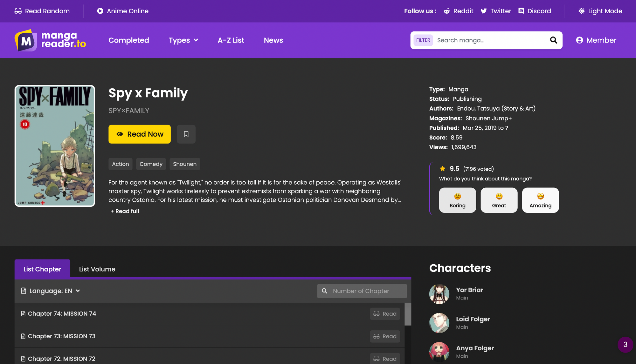636x364 pixels.
Task: Open the search FILTER button
Action: coord(423,40)
